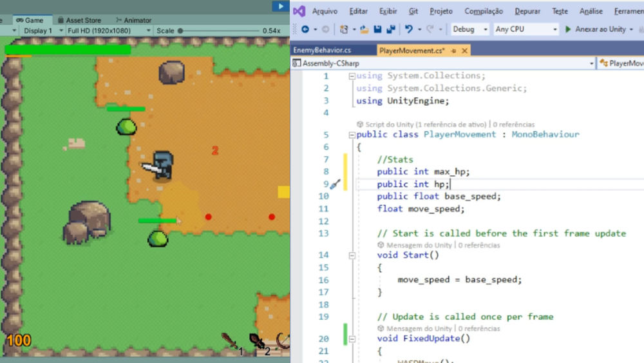Click the New Item toolbar icon
Viewport: 644px width, 363px height.
(x=344, y=29)
